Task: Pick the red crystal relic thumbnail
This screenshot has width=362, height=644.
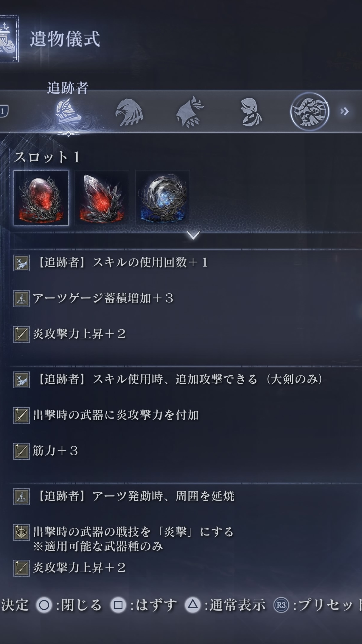Action: click(x=102, y=198)
